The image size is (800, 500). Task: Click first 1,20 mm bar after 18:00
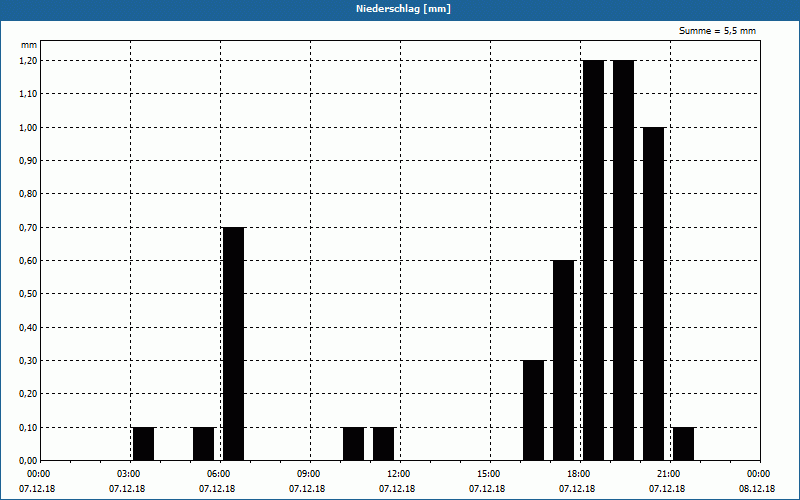[x=593, y=260]
